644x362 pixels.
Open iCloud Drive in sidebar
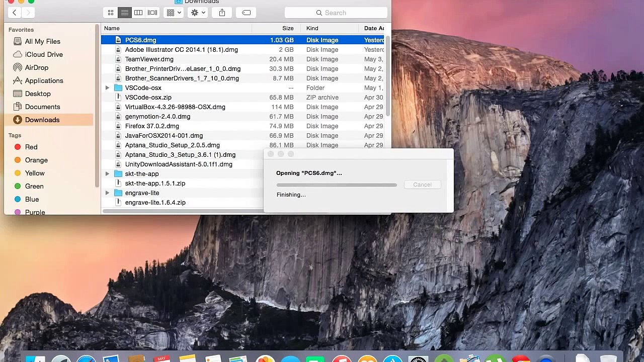pos(44,54)
